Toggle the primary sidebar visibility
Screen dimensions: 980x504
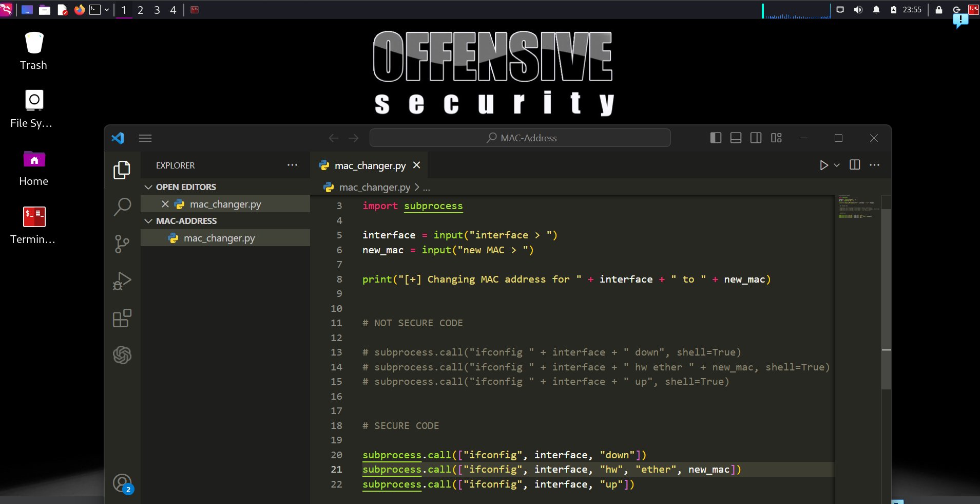point(715,138)
